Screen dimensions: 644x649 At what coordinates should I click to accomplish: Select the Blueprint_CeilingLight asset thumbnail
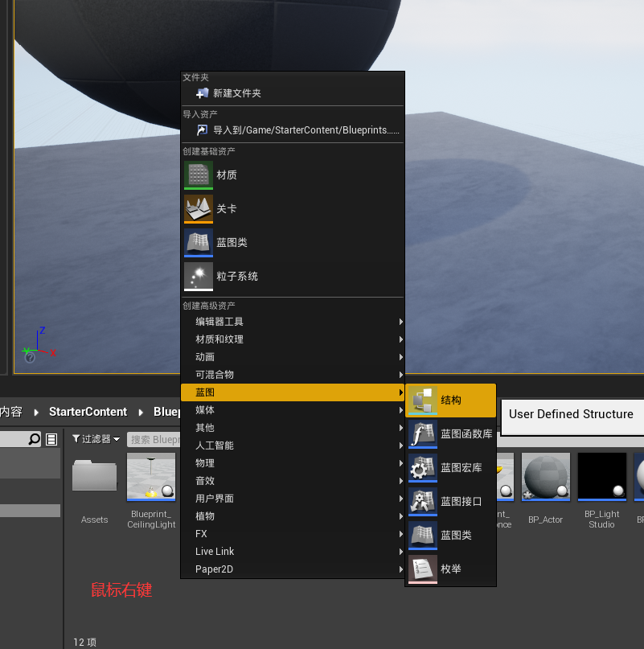click(151, 477)
